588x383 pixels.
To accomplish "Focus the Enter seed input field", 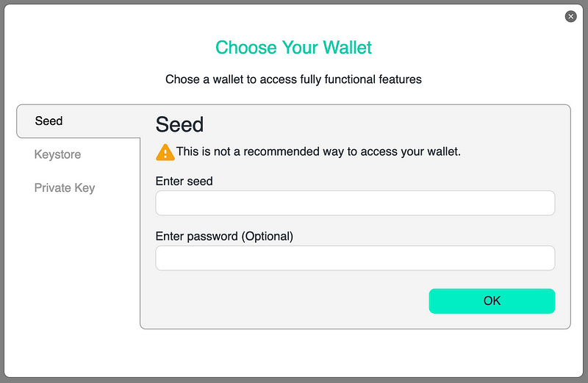I will [355, 203].
